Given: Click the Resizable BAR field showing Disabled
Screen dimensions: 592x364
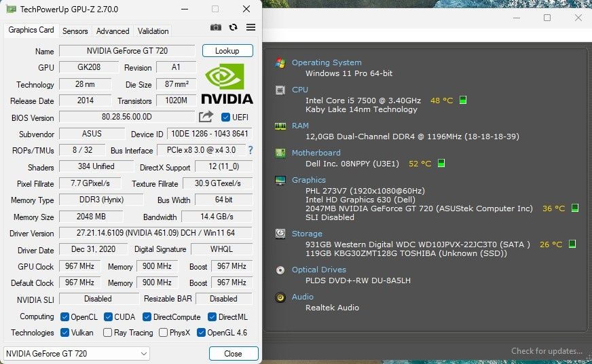Looking at the screenshot, I should pyautogui.click(x=223, y=299).
